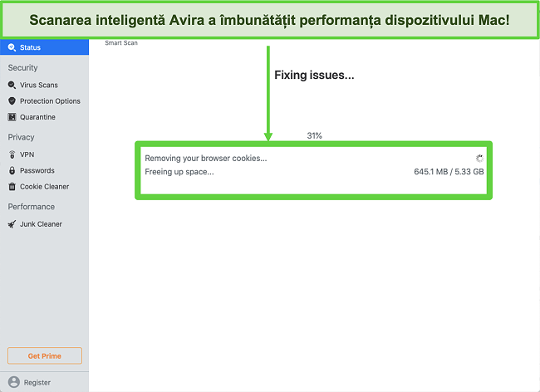The image size is (540, 392).
Task: Click the Security section header
Action: tap(22, 68)
